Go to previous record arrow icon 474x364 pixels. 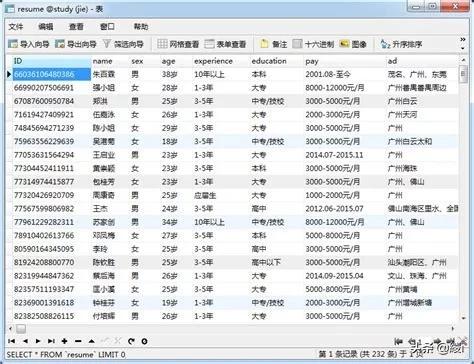[x=25, y=341]
